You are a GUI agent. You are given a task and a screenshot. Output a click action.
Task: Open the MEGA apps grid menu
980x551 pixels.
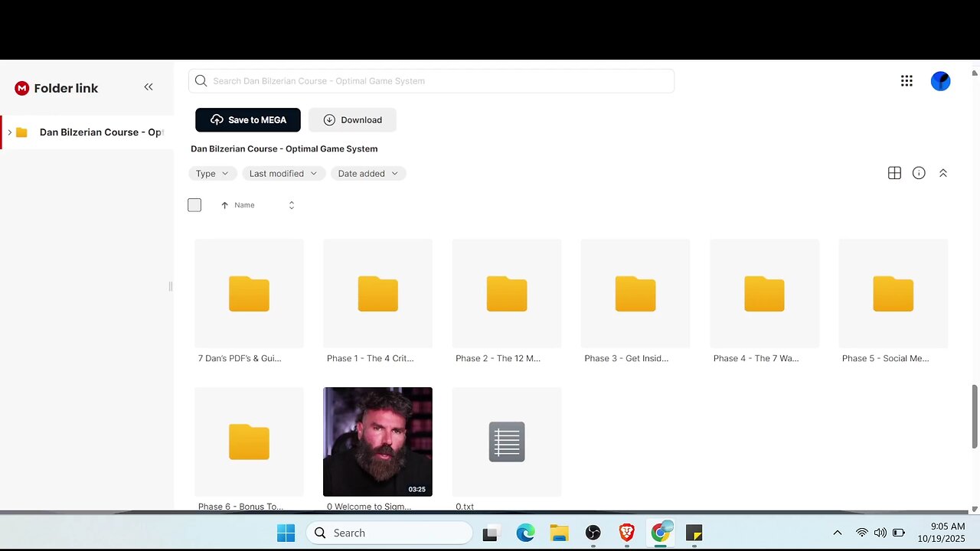click(x=906, y=81)
